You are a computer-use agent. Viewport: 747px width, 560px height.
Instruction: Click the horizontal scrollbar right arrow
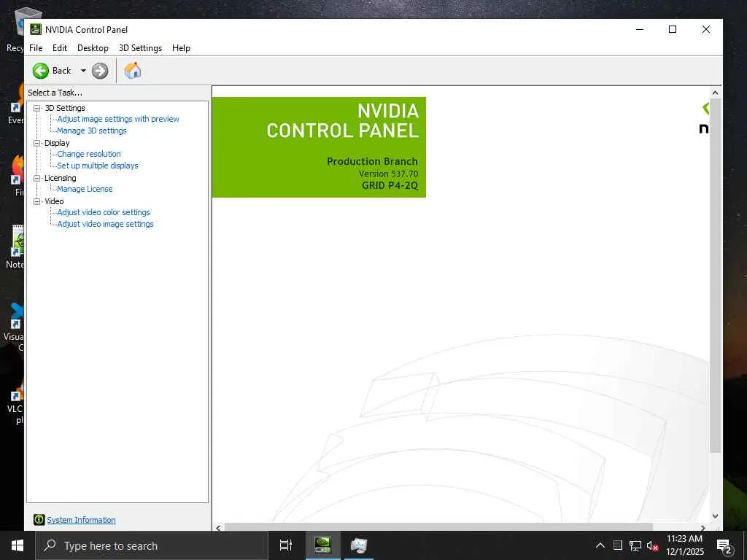(703, 528)
